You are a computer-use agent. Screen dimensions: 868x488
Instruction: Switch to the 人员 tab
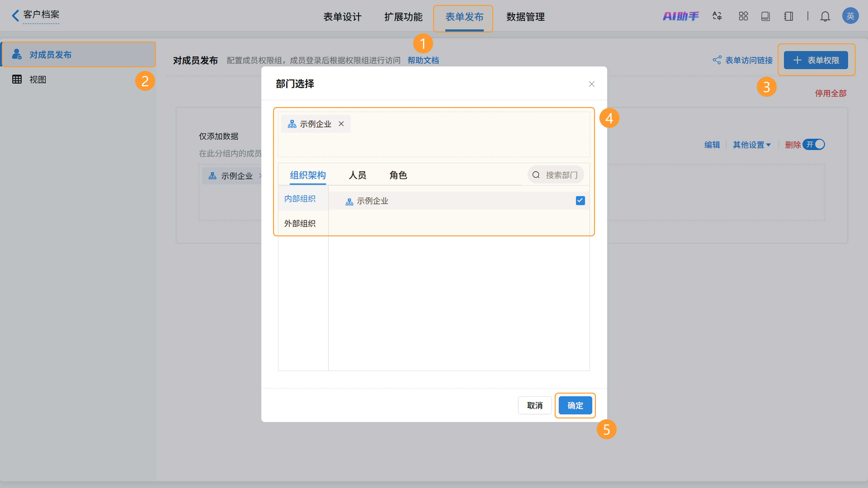pos(357,175)
